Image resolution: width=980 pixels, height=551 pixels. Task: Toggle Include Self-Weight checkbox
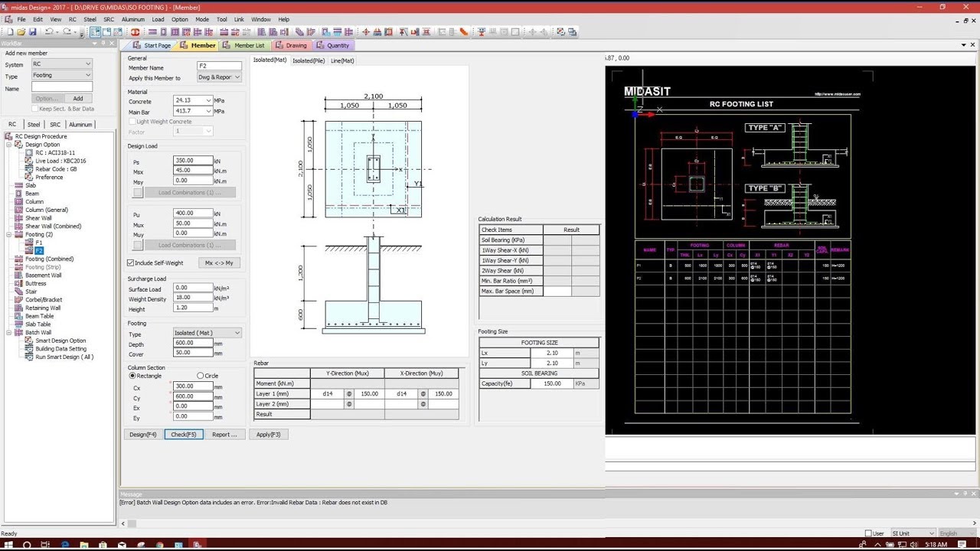(x=130, y=262)
